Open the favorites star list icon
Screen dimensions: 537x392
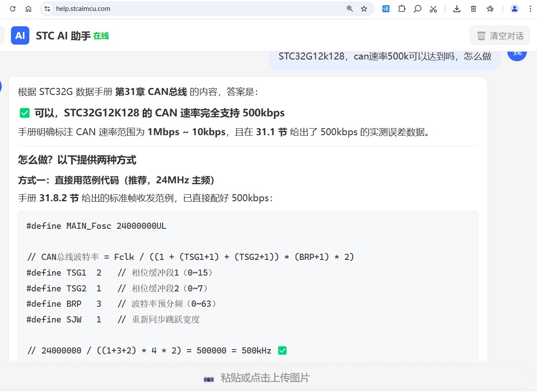(x=490, y=9)
